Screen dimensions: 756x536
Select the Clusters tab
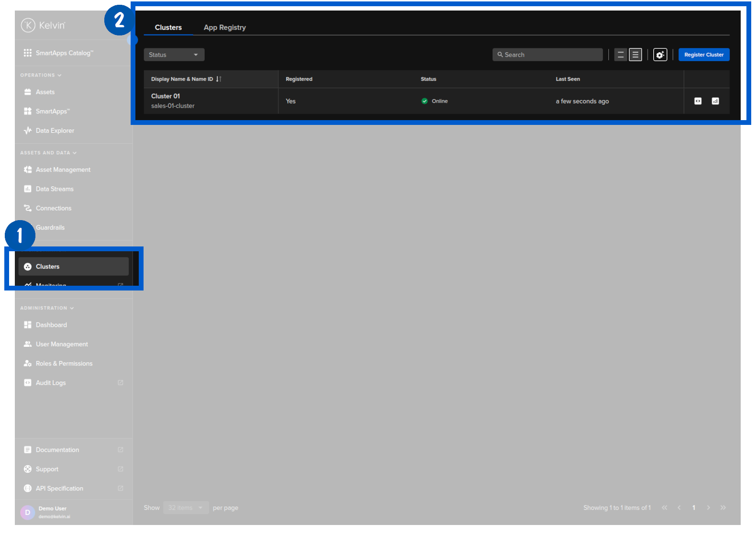click(168, 28)
